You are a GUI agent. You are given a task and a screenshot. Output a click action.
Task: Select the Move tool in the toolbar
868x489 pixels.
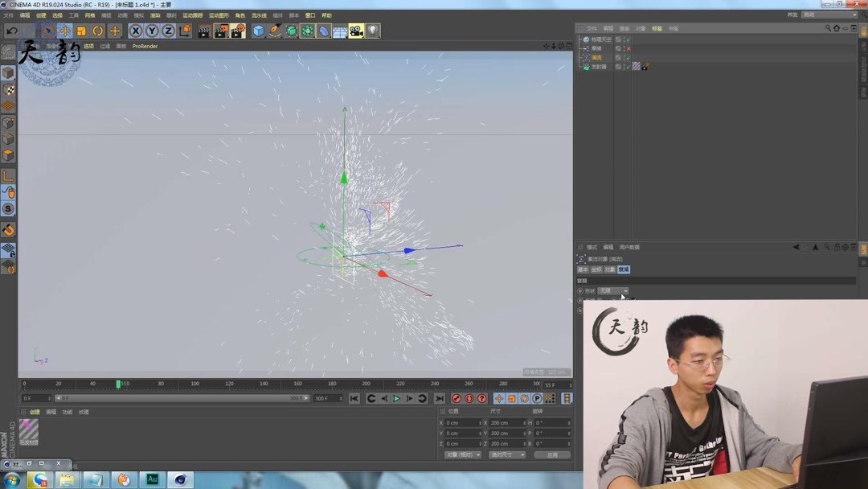tap(63, 31)
